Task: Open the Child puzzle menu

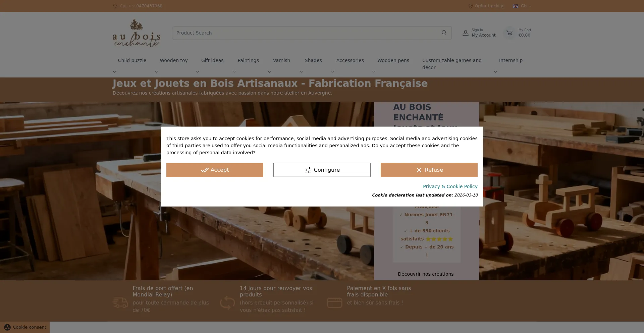Action: point(132,60)
